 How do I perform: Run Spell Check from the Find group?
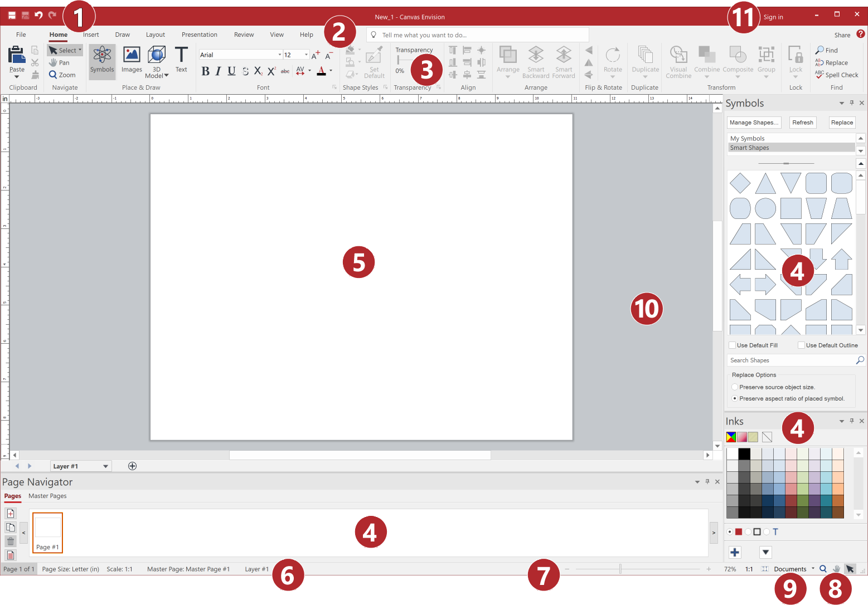[837, 75]
